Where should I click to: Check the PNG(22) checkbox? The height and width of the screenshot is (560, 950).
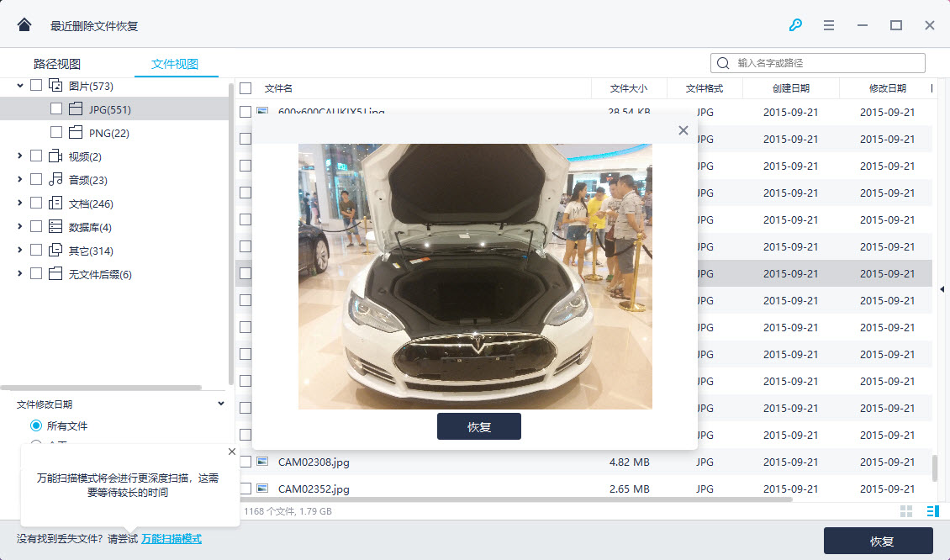pos(56,132)
